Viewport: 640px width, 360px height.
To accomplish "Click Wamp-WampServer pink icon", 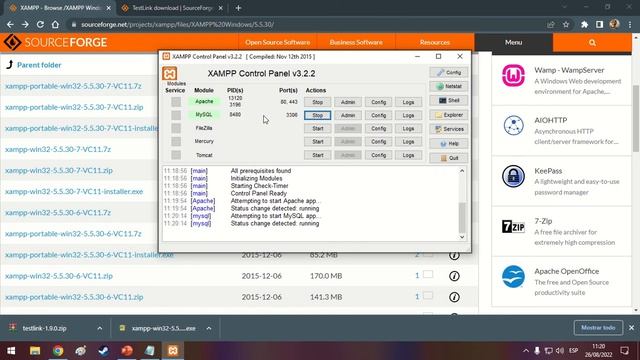I will click(513, 76).
